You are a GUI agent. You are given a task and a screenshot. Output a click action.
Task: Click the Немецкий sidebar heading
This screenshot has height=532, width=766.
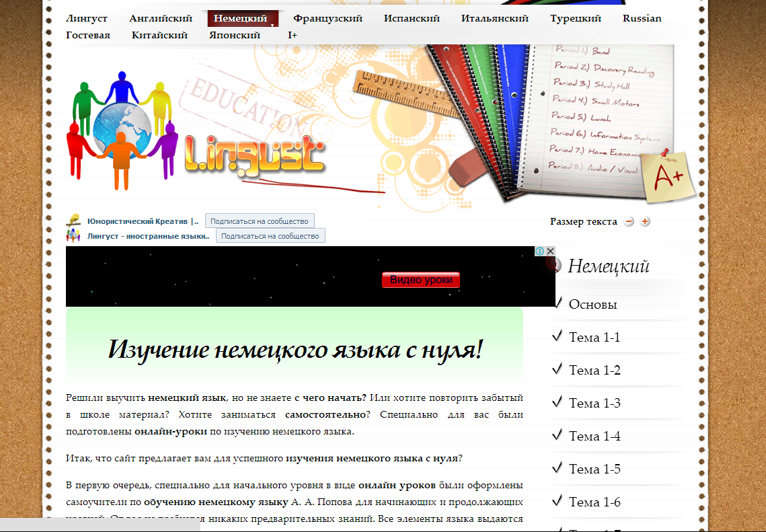click(608, 266)
